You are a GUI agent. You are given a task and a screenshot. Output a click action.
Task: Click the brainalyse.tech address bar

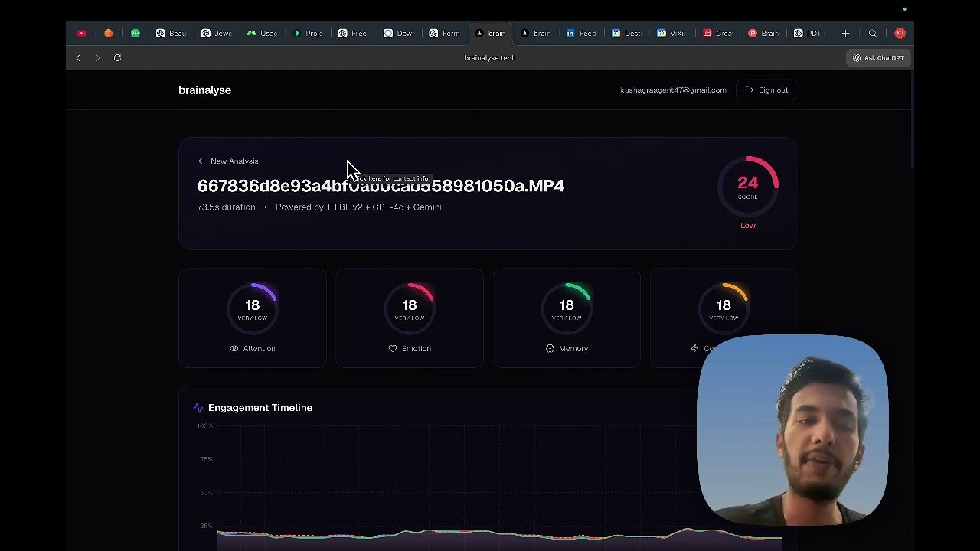(490, 57)
